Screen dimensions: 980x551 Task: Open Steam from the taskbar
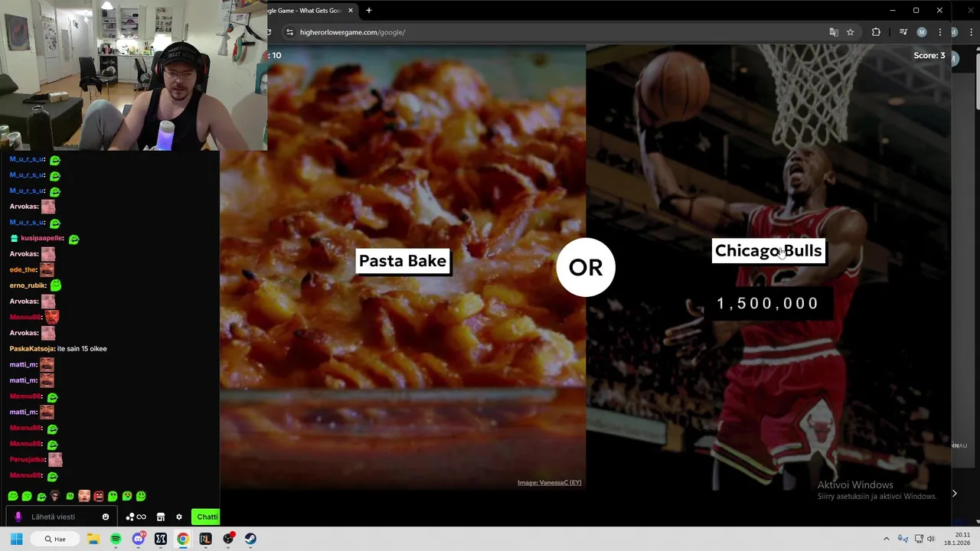(x=250, y=539)
